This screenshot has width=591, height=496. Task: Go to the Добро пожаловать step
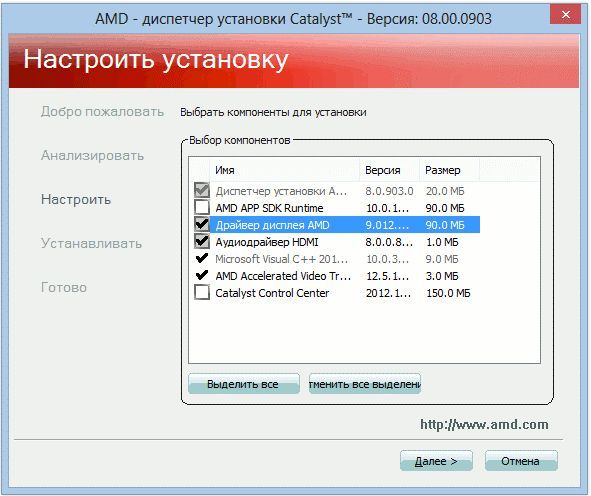pos(103,112)
